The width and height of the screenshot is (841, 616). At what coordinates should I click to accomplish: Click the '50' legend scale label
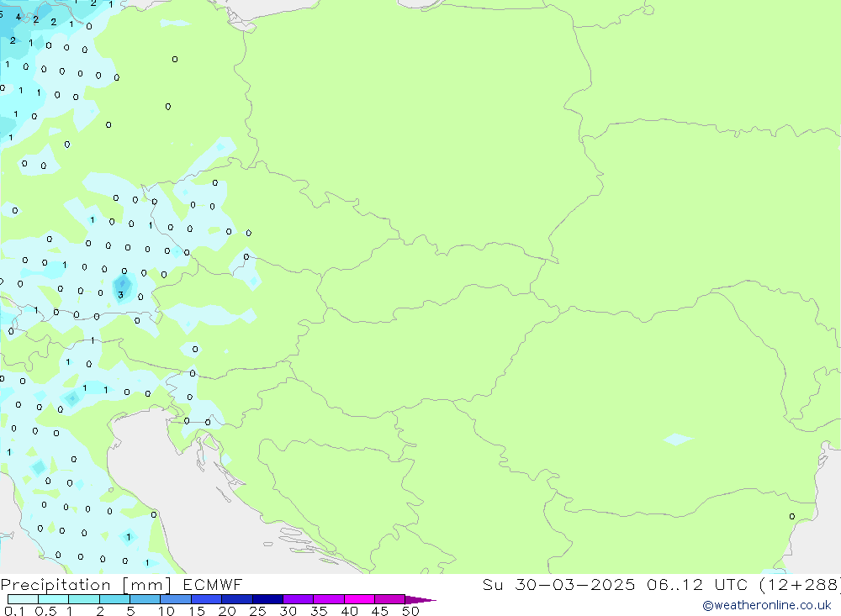point(410,611)
